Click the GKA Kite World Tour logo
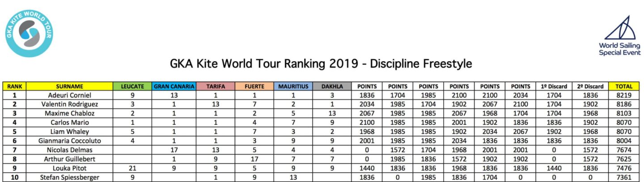The image size is (644, 182). tap(30, 33)
